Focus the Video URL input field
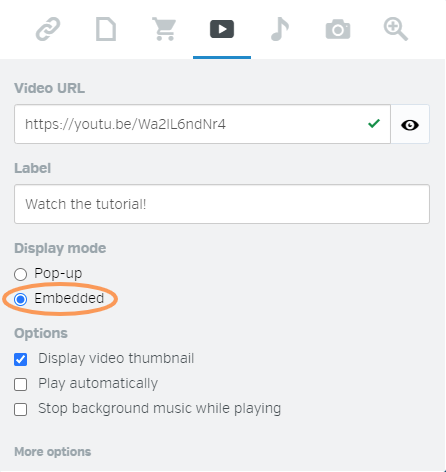 tap(202, 124)
